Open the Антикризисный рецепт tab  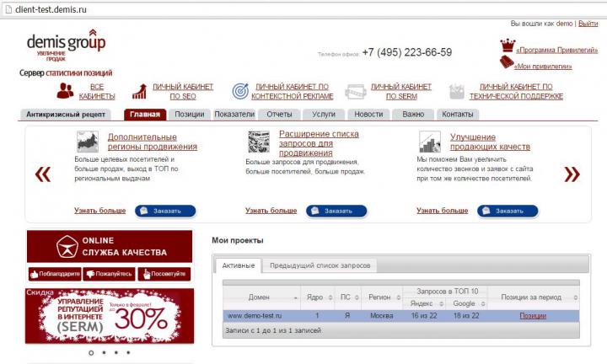pyautogui.click(x=66, y=115)
